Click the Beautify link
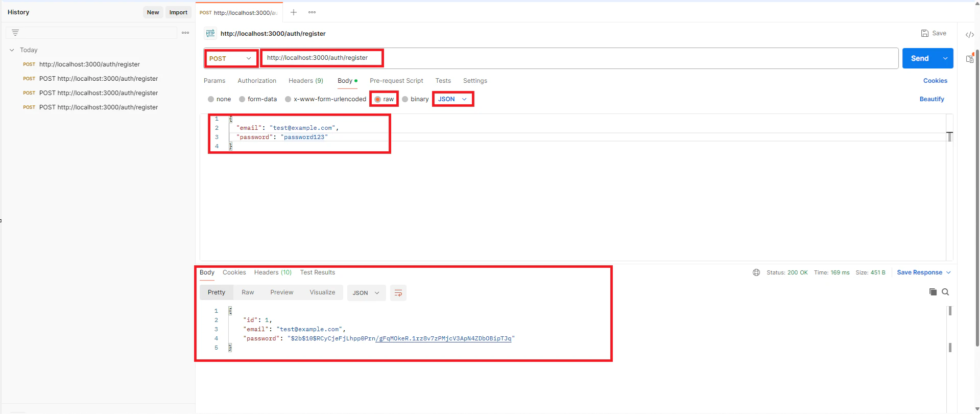 point(932,99)
